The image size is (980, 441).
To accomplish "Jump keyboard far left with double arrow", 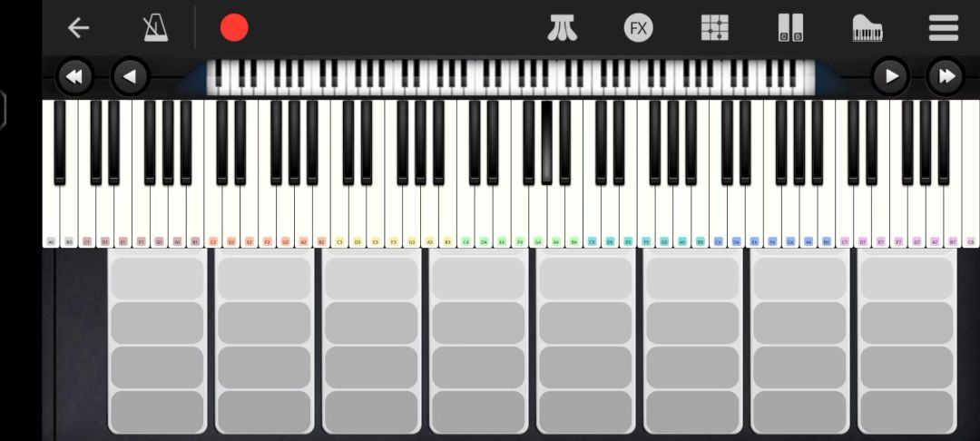I will point(75,77).
